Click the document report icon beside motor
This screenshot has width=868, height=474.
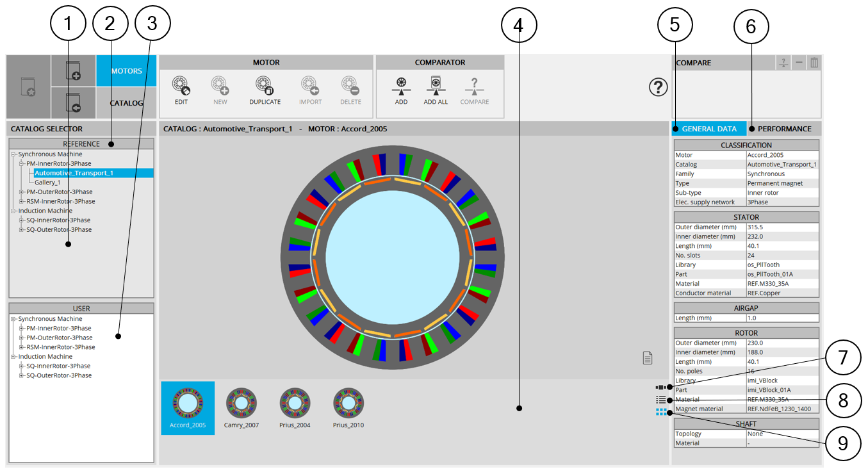648,358
